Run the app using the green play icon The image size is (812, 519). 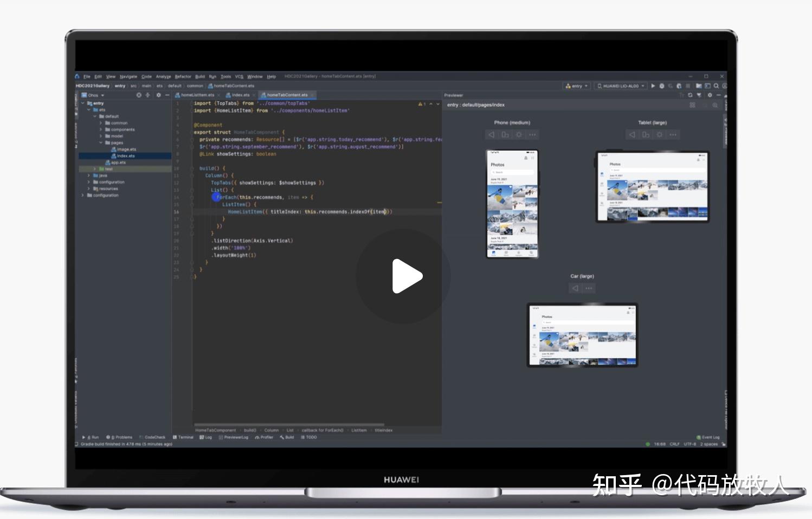click(x=653, y=86)
